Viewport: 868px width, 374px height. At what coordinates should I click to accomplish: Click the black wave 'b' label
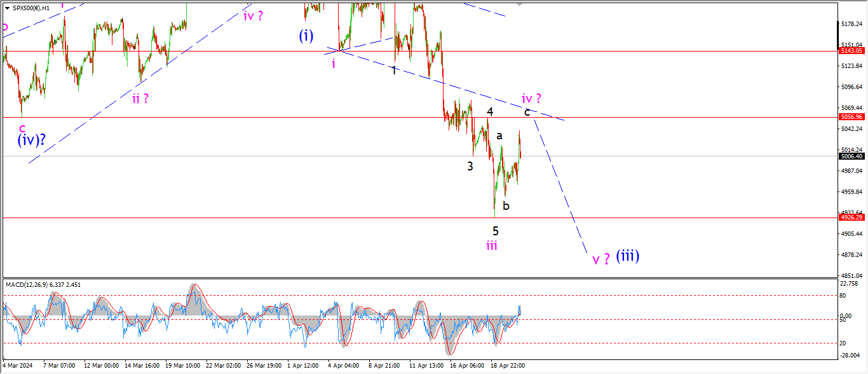[x=506, y=206]
